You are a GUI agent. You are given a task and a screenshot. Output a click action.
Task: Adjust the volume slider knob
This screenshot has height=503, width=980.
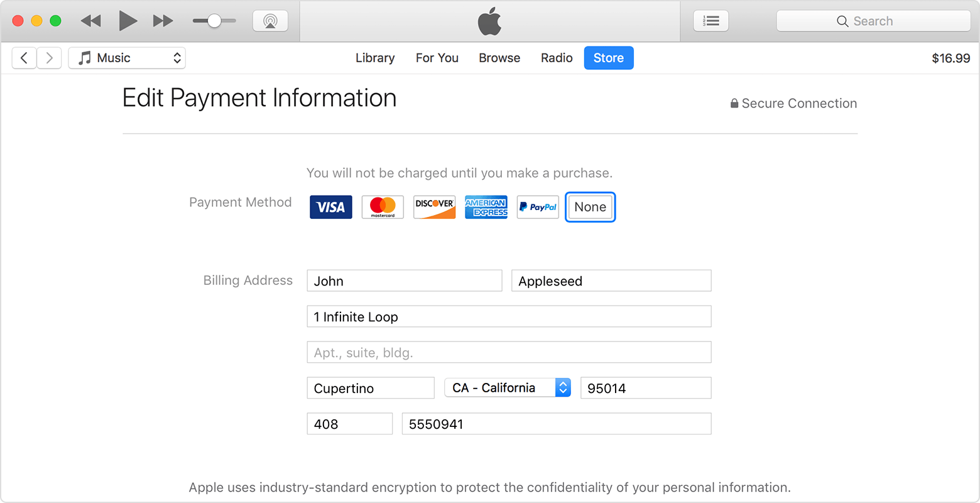tap(214, 21)
